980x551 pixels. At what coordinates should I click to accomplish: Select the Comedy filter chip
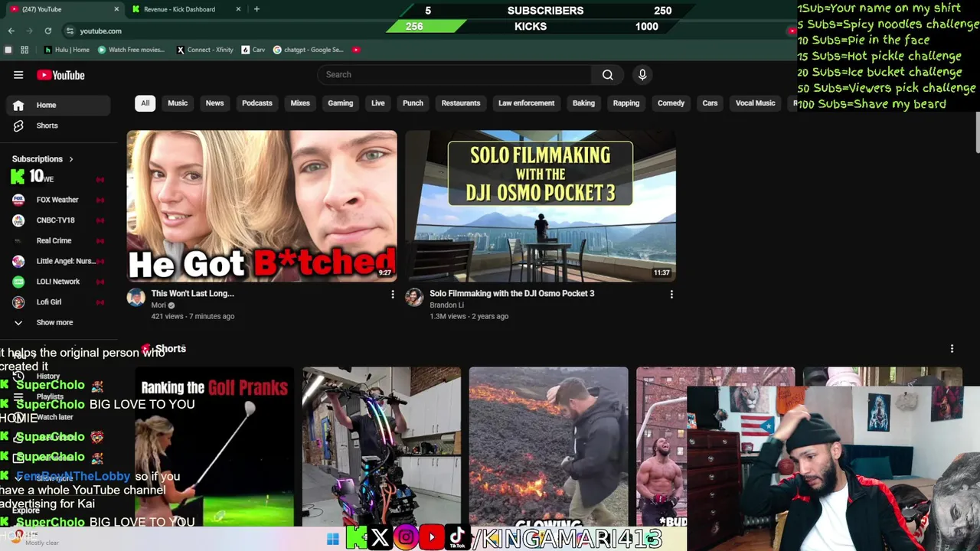click(x=671, y=103)
